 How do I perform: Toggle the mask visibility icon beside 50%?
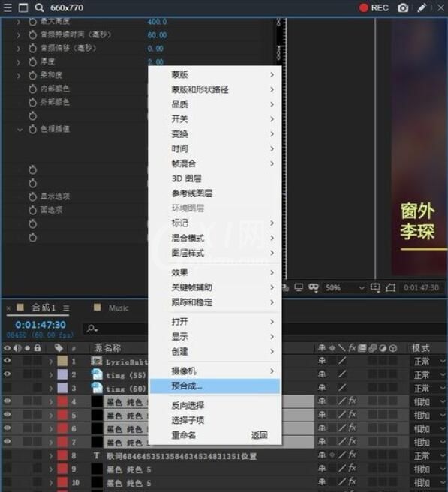coord(314,287)
